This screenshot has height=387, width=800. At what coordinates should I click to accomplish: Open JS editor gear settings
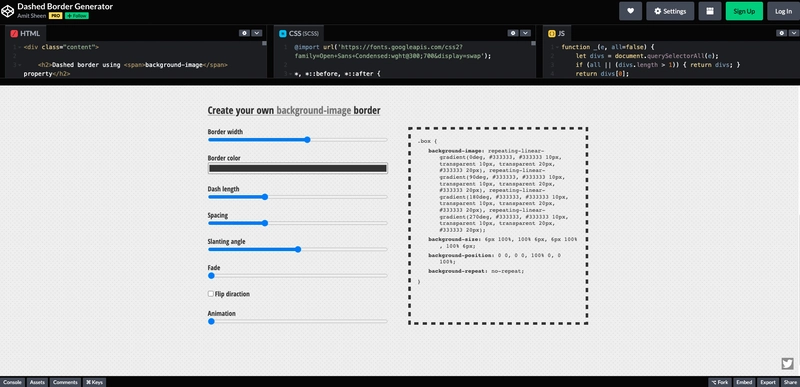(x=782, y=33)
